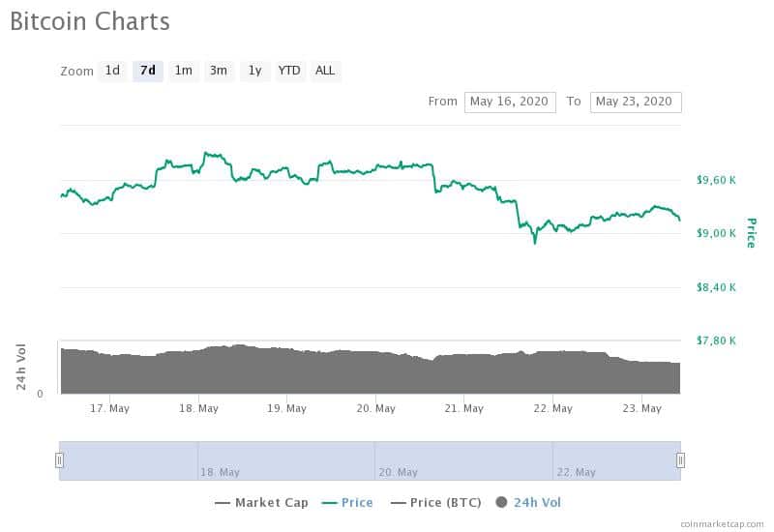Screen dimensions: 774x532
Task: Show ALL time range
Action: [325, 71]
